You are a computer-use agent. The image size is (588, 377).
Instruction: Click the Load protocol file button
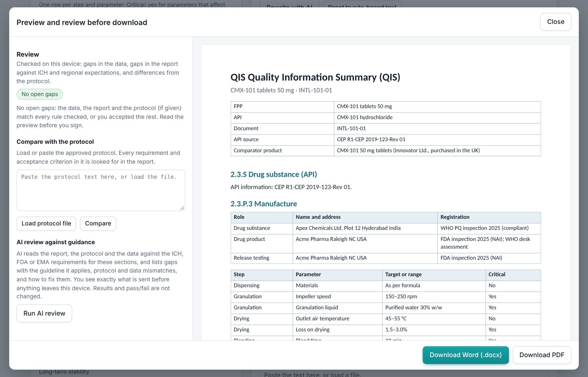(x=46, y=224)
